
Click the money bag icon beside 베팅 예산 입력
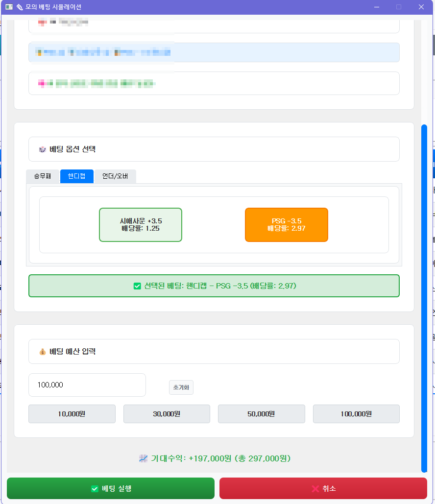[43, 351]
